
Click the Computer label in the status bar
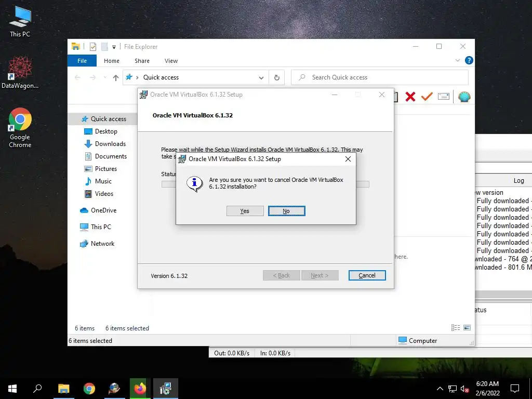pyautogui.click(x=423, y=341)
